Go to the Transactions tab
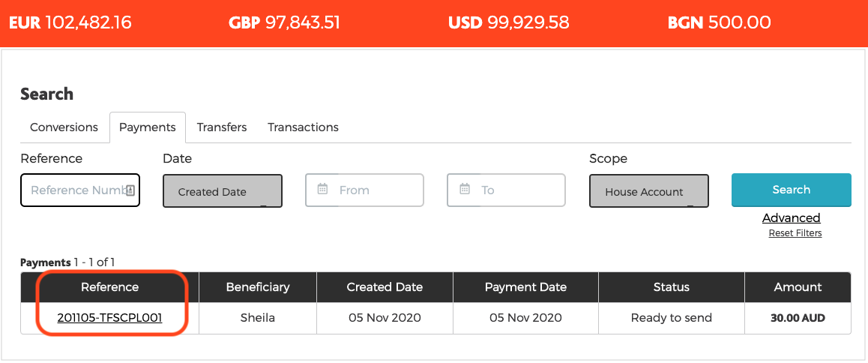The image size is (868, 363). coord(304,127)
